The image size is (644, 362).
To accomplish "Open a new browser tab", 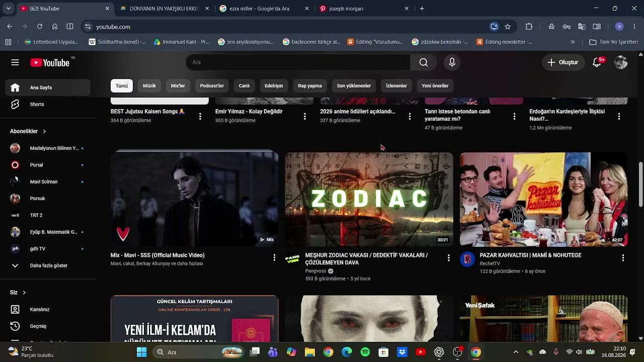I will tap(422, 9).
